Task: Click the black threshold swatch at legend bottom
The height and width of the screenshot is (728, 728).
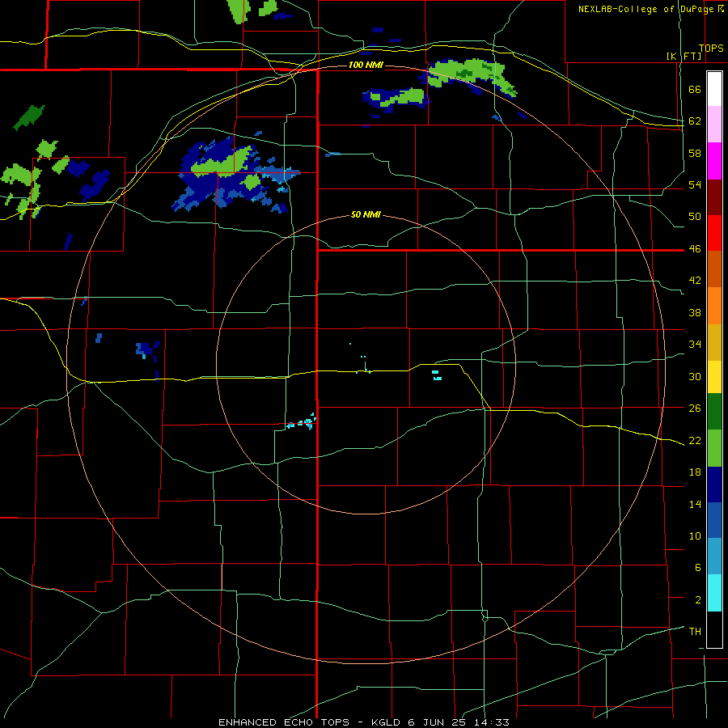Action: tap(714, 629)
